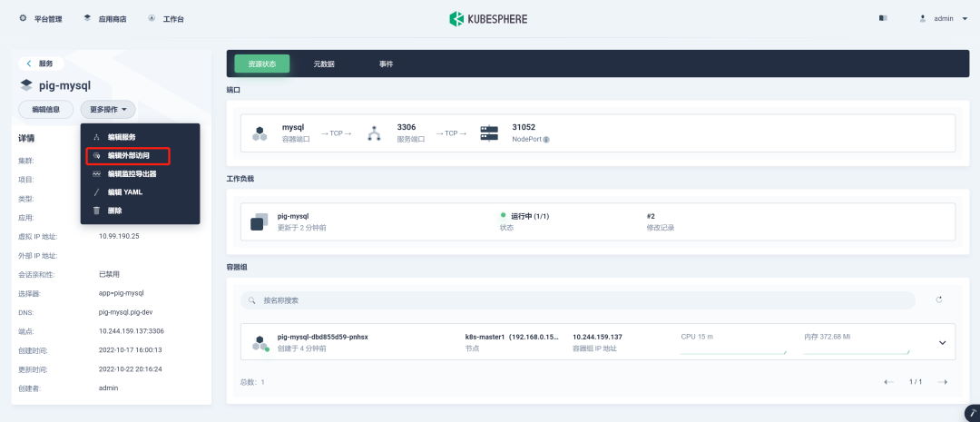
Task: Go to previous page arrow
Action: [888, 382]
